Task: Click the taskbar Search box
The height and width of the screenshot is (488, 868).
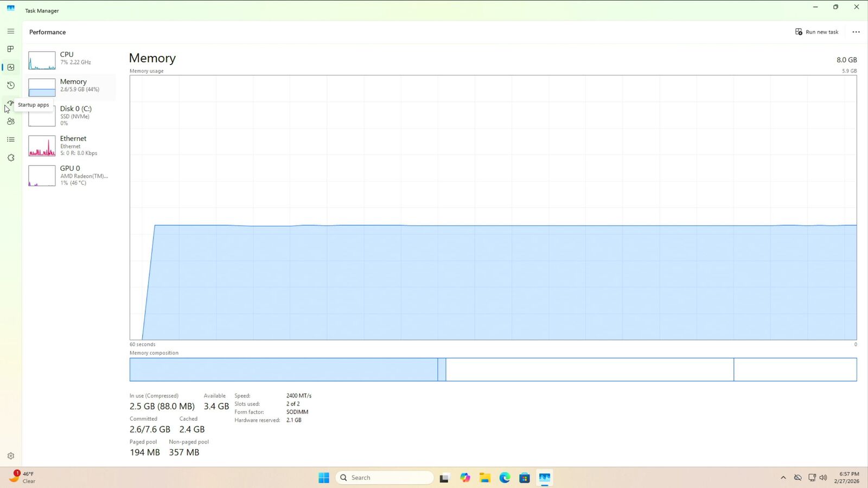Action: tap(385, 478)
